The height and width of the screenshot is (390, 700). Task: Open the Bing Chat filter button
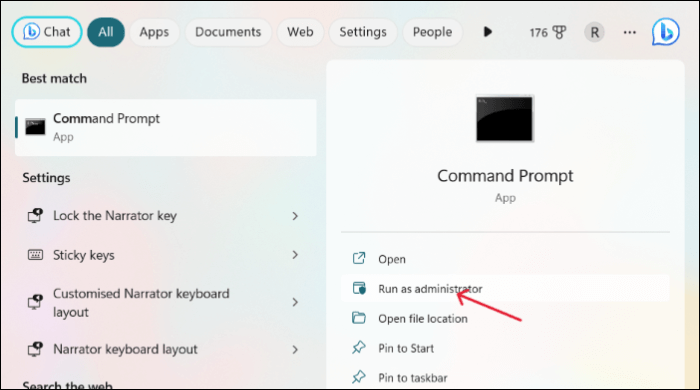coord(47,32)
